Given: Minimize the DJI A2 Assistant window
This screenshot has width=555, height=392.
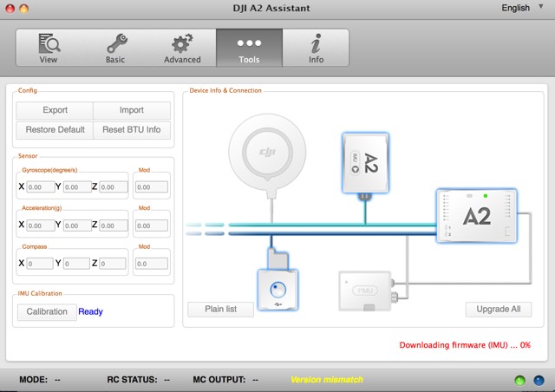Looking at the screenshot, I should click(x=23, y=8).
